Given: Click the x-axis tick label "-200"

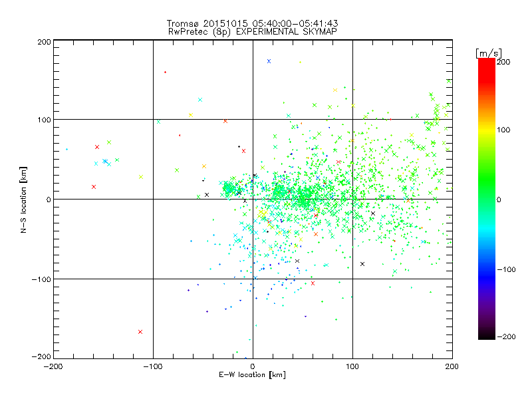Looking at the screenshot, I should (x=53, y=366).
